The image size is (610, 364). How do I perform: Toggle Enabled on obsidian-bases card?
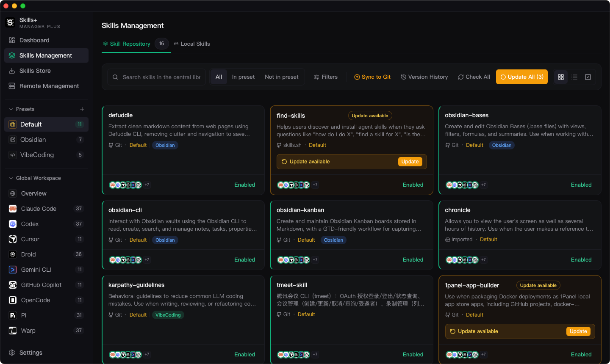pyautogui.click(x=581, y=185)
